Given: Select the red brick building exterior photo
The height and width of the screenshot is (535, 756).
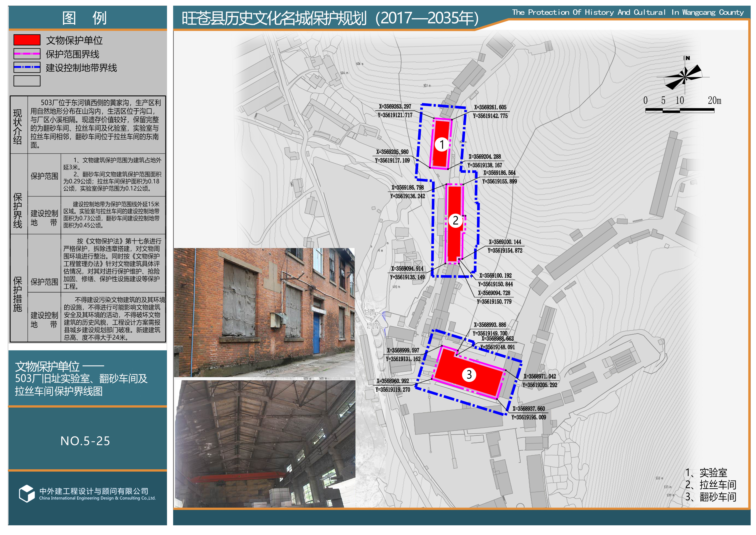Looking at the screenshot, I should (x=264, y=312).
